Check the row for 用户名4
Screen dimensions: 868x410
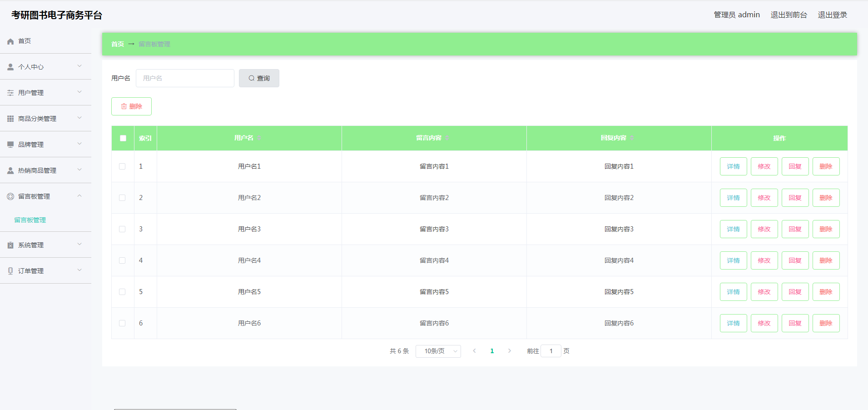coord(122,260)
